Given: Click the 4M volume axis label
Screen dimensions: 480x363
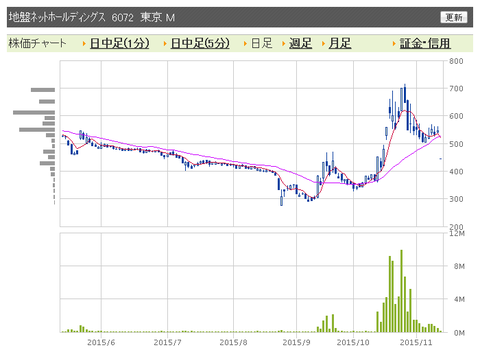Looking at the screenshot, I should point(459,299).
